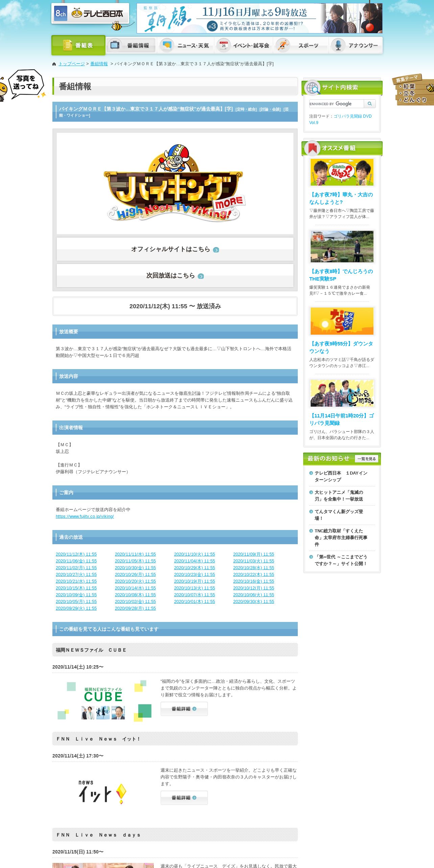This screenshot has height=868, width=434.
Task: Open the 募集テーマ wooden sign
Action: tap(413, 90)
